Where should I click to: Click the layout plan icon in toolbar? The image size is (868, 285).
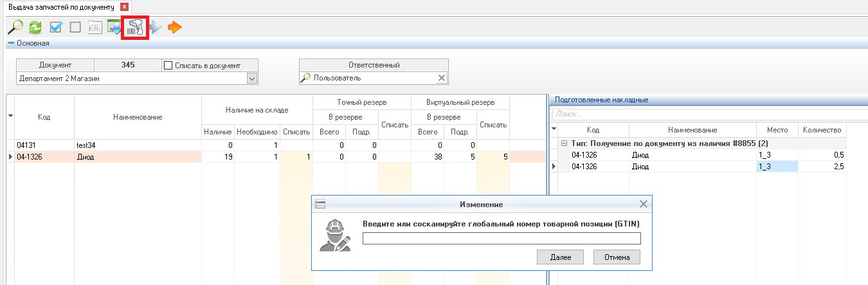[x=95, y=27]
